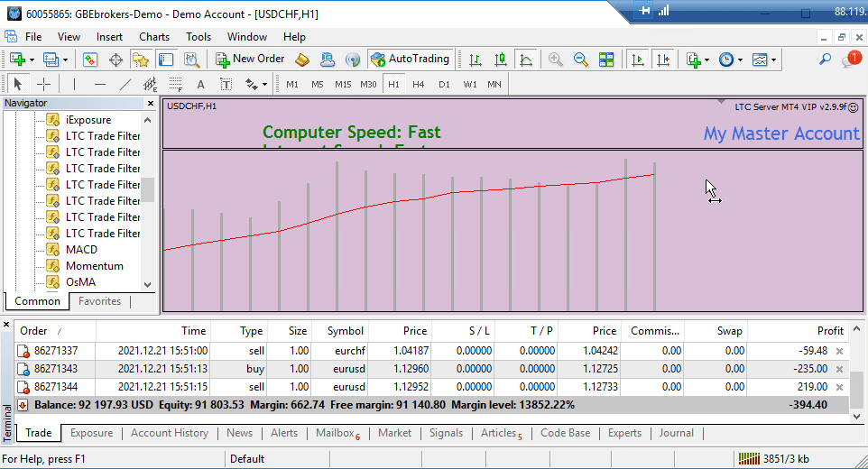Select the Trendline tool

125,84
